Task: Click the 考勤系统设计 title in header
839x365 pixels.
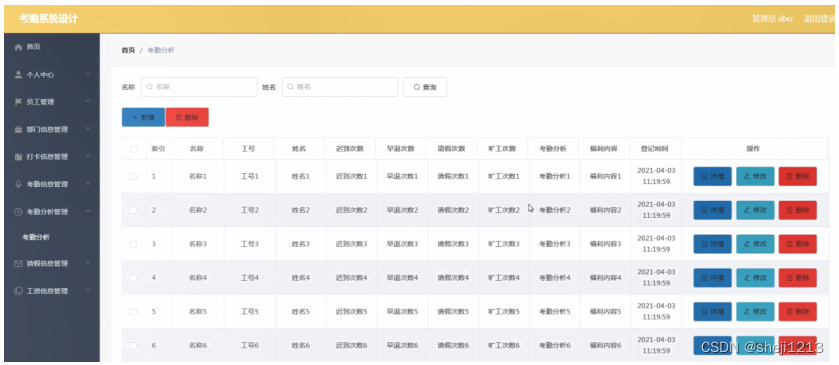Action: [x=49, y=19]
